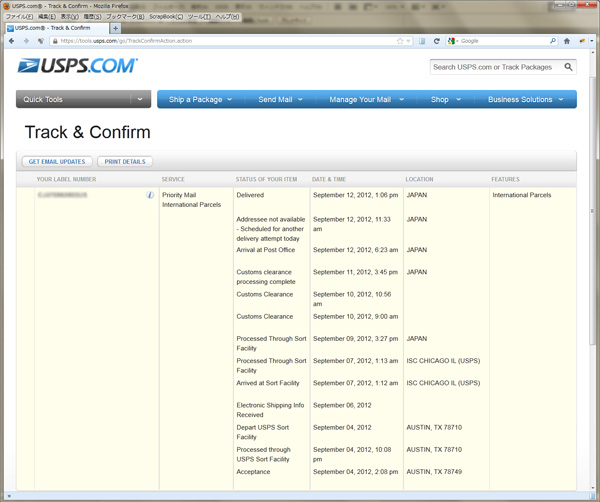Click 'Arrived at Sort Facility' status

267,383
